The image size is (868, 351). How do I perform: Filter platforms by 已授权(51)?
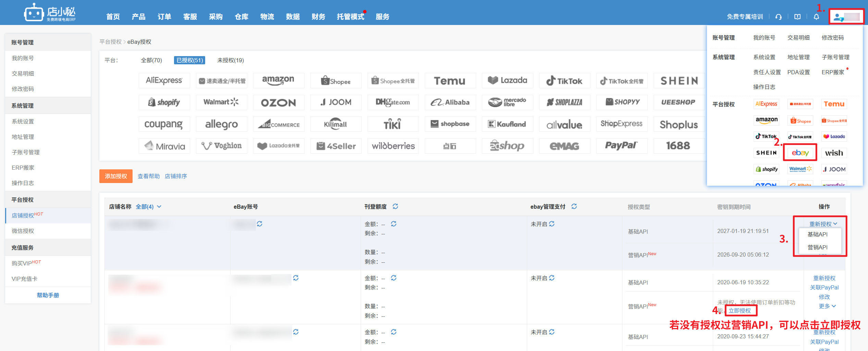pyautogui.click(x=190, y=60)
